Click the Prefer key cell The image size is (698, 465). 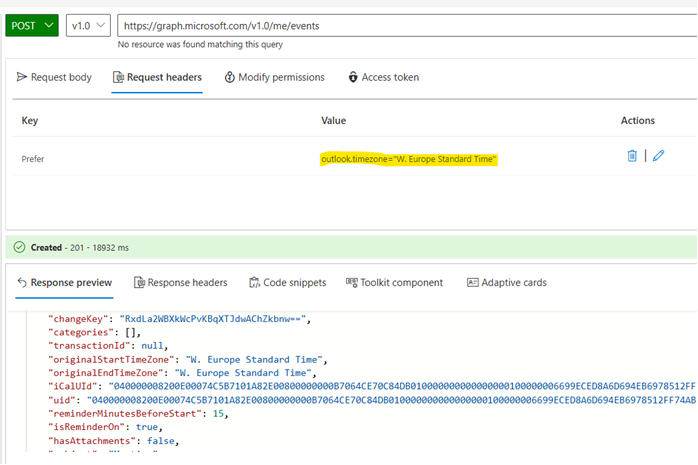coord(33,159)
